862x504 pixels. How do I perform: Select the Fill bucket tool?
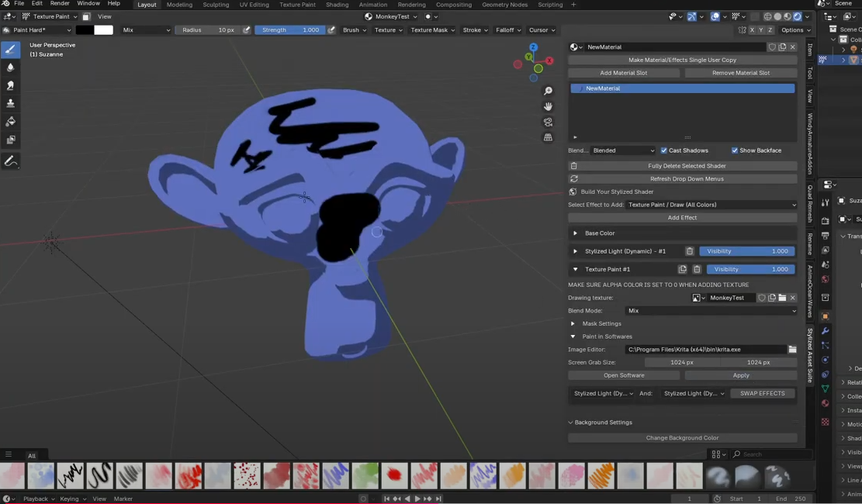click(11, 121)
